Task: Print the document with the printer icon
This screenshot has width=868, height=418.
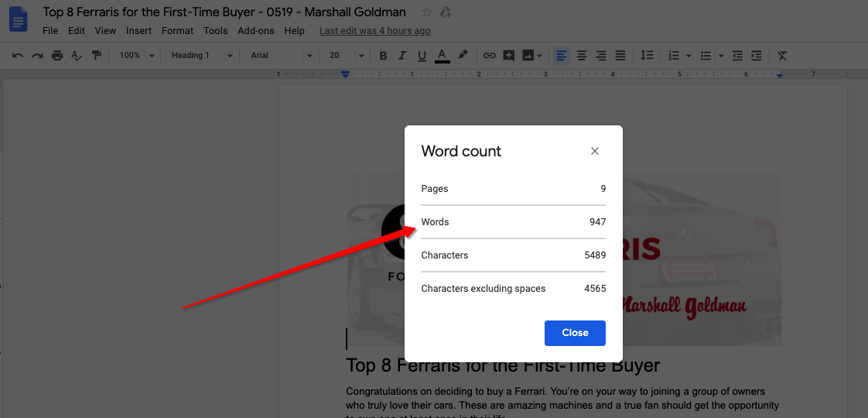Action: click(x=57, y=56)
